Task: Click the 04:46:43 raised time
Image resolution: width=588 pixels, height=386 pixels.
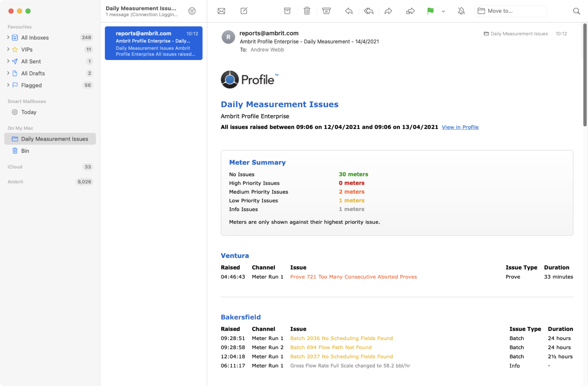Action: 233,277
